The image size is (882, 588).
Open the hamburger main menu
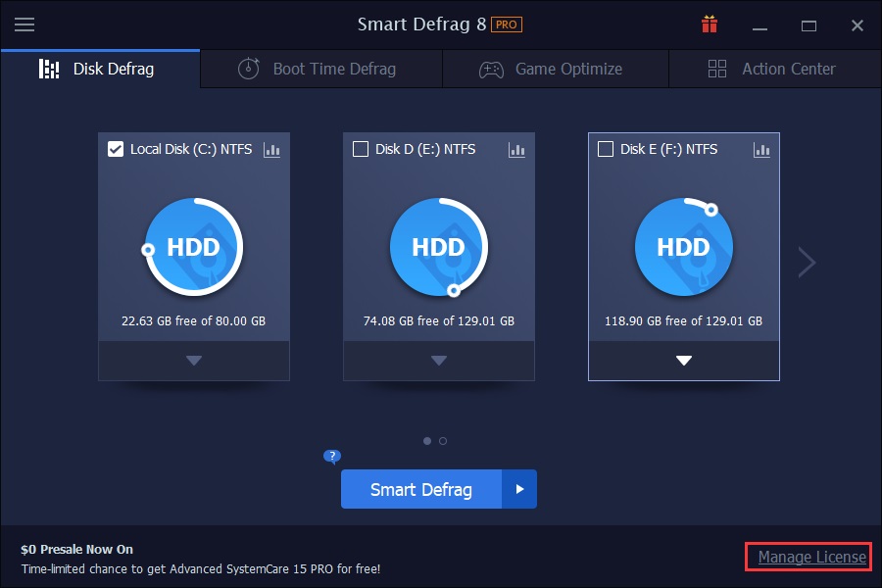(24, 24)
